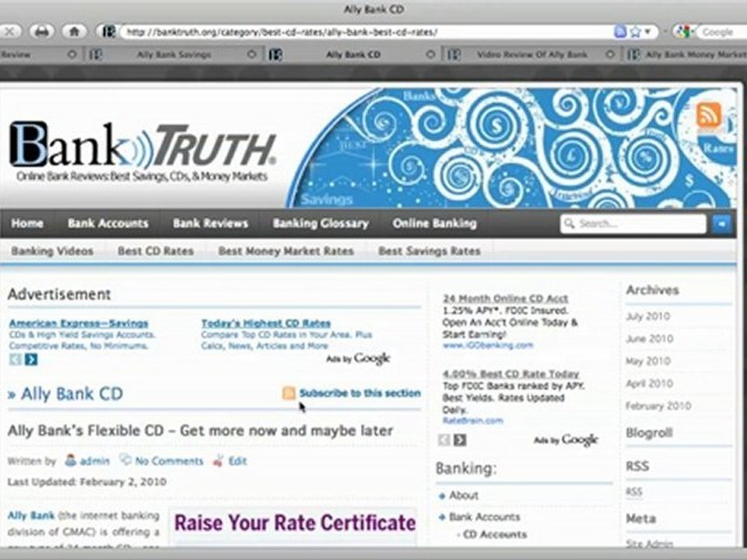Open the No Comments link
The height and width of the screenshot is (560, 747).
[169, 461]
